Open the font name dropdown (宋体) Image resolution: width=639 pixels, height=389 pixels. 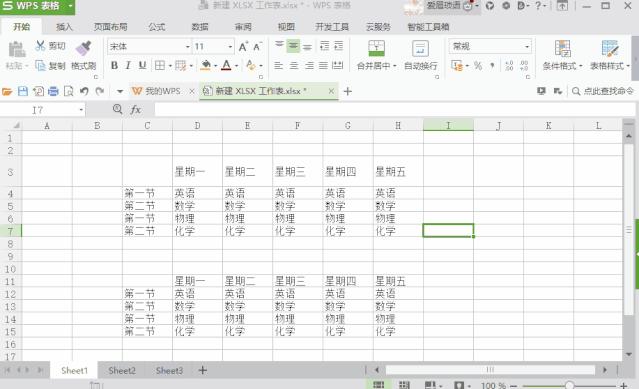(x=187, y=47)
